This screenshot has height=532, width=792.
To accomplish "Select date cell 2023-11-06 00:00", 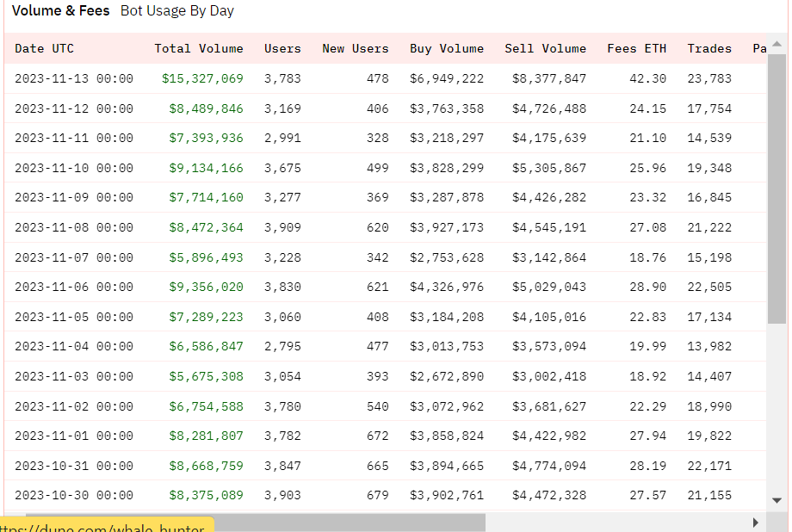I will point(74,287).
